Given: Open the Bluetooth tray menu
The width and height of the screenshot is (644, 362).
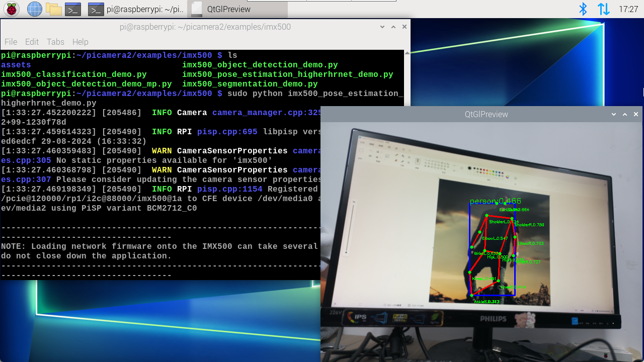Looking at the screenshot, I should (583, 9).
